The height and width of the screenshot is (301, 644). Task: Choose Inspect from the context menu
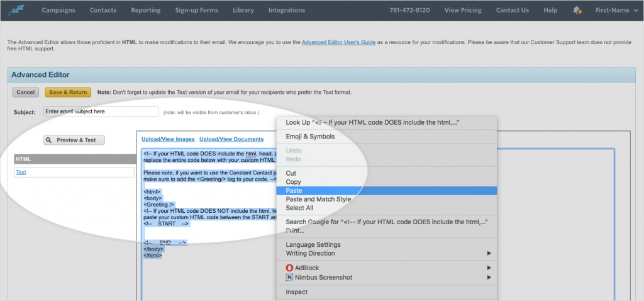click(x=387, y=292)
